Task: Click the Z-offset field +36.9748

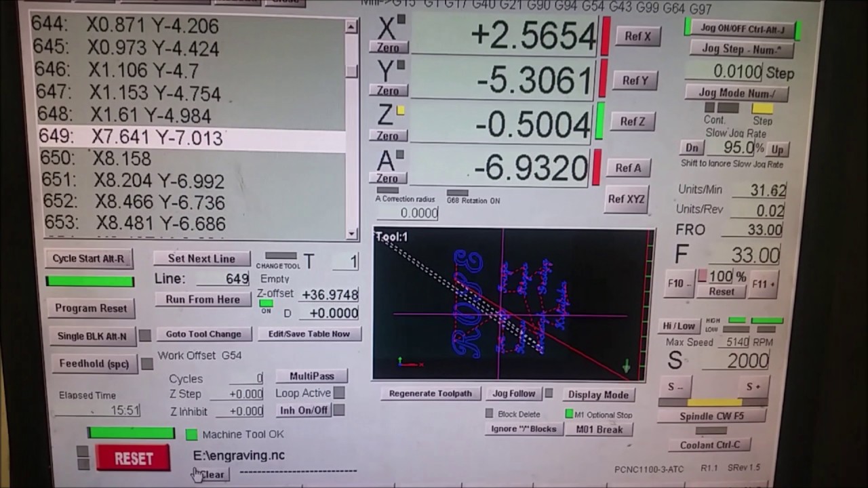Action: click(x=329, y=295)
